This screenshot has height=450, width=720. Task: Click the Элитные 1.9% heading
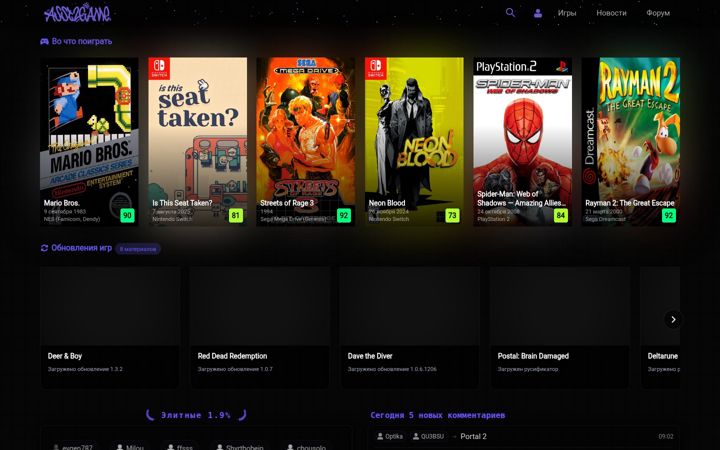(196, 415)
